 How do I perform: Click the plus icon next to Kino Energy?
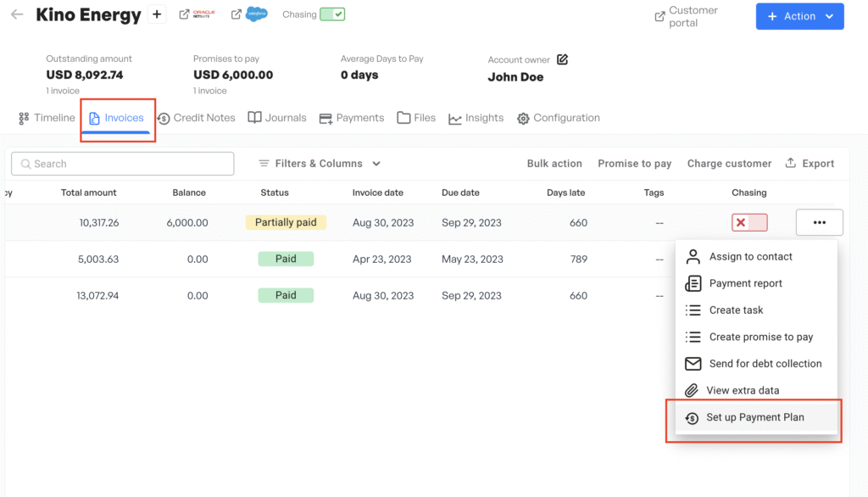click(157, 14)
